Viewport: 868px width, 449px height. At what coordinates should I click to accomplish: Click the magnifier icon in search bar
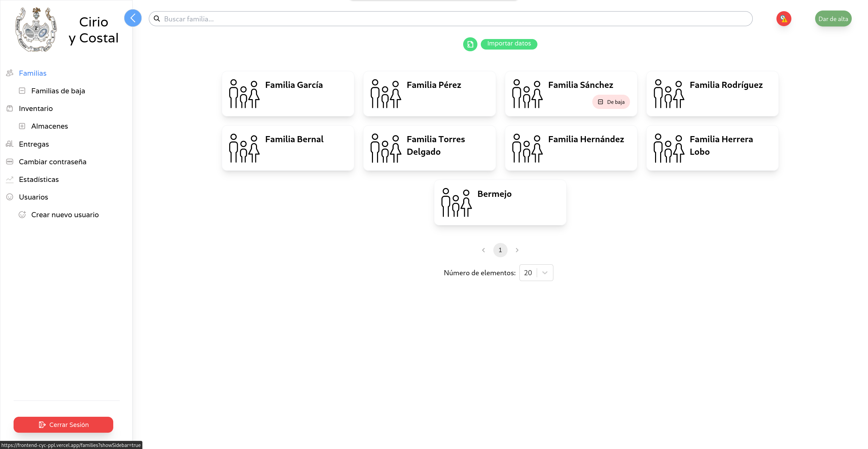157,19
